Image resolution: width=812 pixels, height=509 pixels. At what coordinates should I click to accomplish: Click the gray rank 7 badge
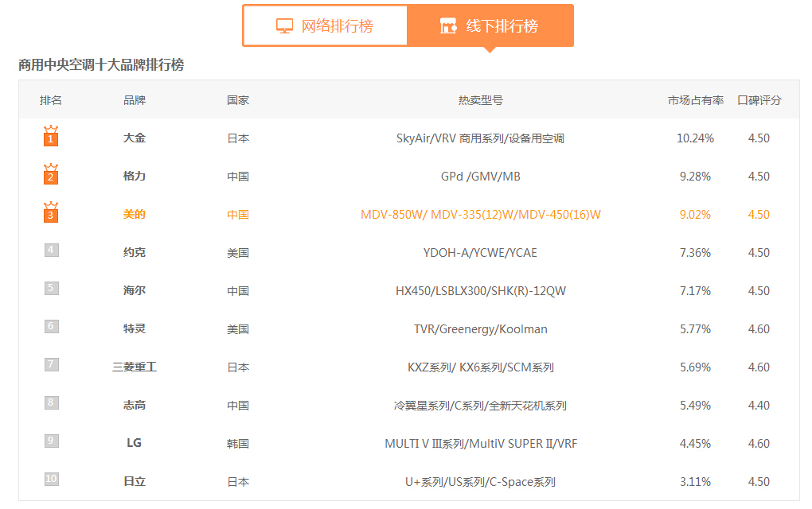[51, 365]
